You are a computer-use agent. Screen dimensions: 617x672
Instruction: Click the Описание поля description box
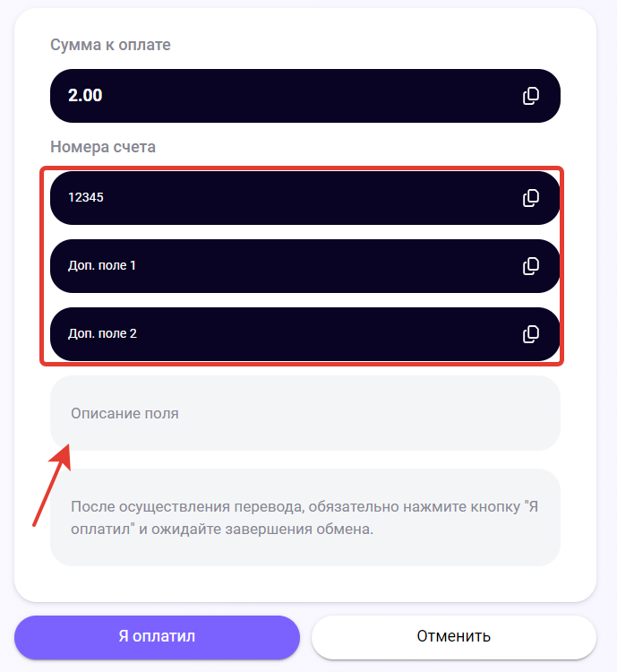click(x=304, y=414)
